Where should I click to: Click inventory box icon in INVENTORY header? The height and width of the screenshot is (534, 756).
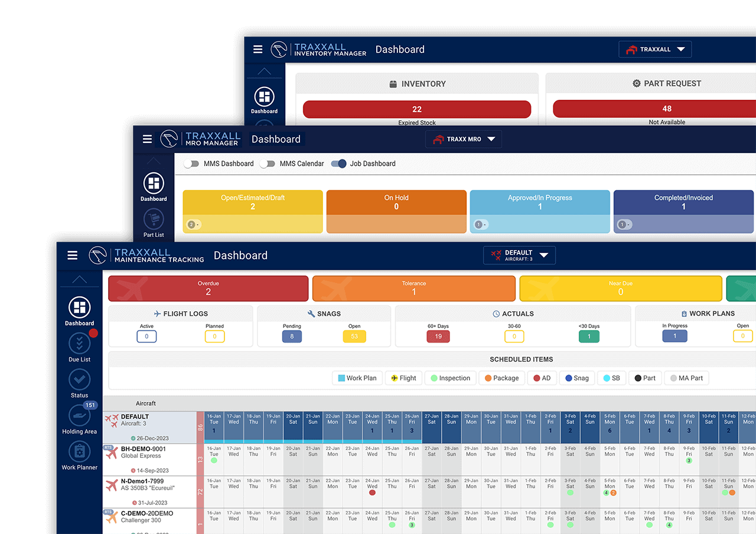393,84
